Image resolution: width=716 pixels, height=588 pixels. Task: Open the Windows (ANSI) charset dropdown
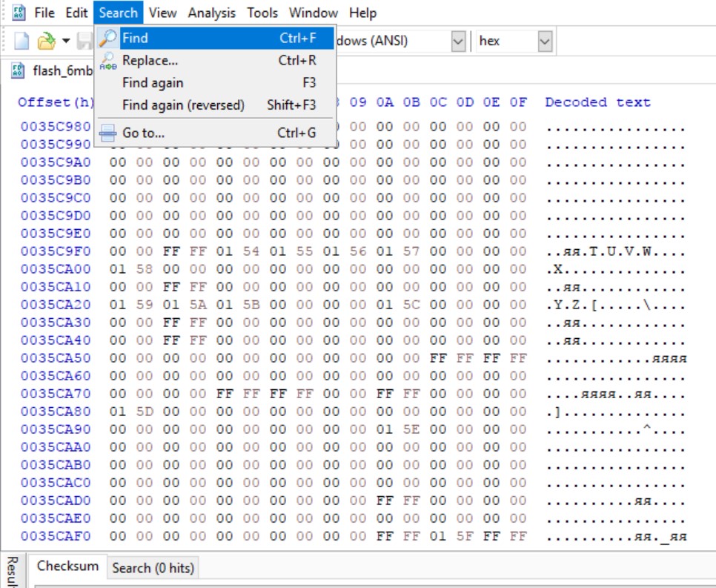(x=458, y=42)
